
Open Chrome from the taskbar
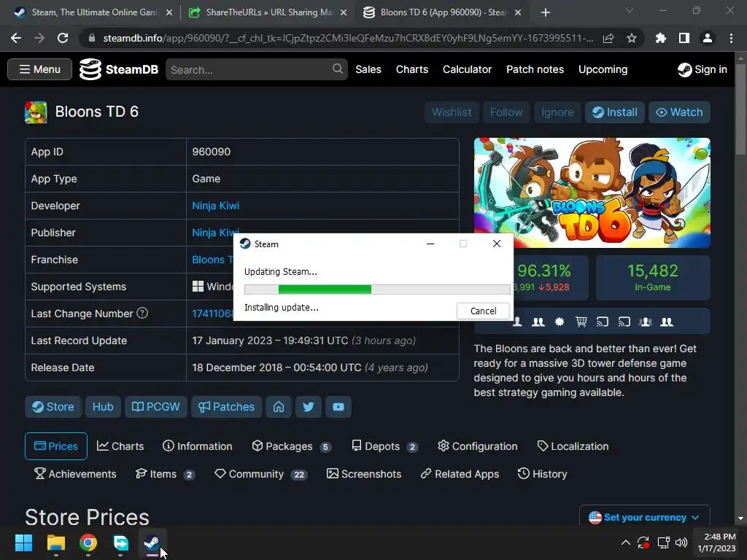tap(88, 542)
